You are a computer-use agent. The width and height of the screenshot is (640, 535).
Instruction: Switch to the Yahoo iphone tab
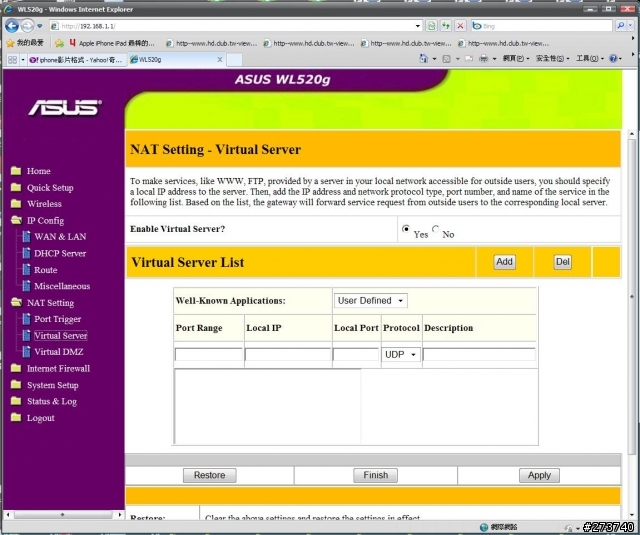(x=77, y=60)
